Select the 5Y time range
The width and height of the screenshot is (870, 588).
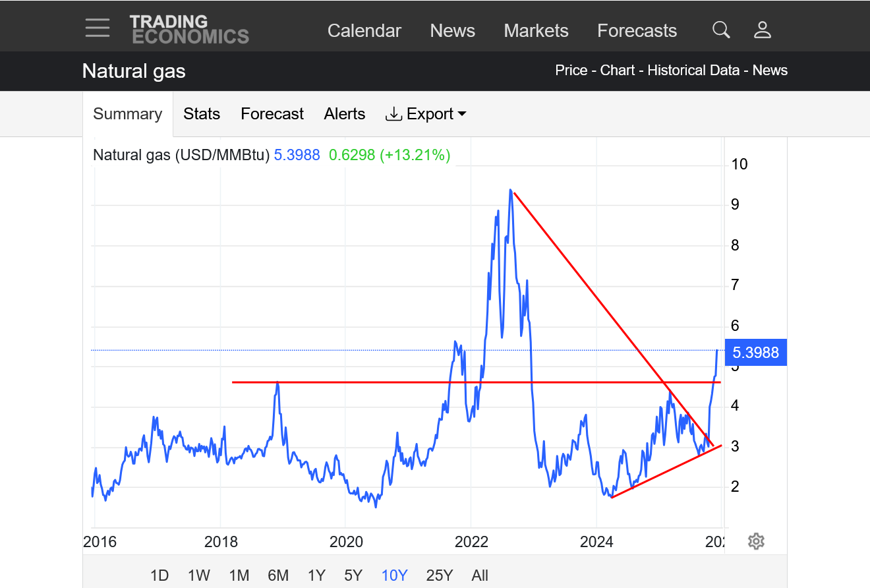(x=353, y=575)
